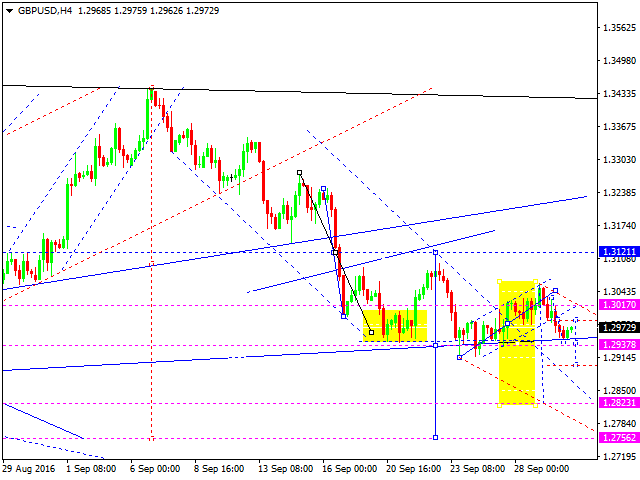The height and width of the screenshot is (480, 640).
Task: Open the chart menu triangle beside GBPUSD
Action: point(9,11)
